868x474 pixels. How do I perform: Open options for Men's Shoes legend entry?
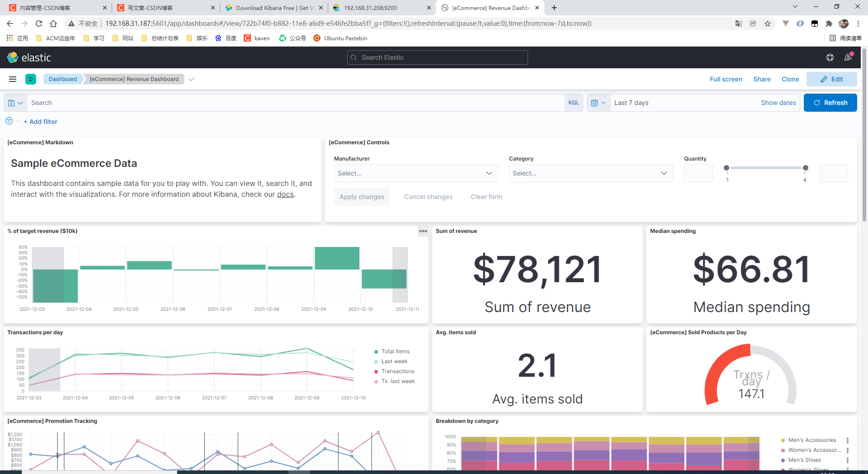pos(848,460)
